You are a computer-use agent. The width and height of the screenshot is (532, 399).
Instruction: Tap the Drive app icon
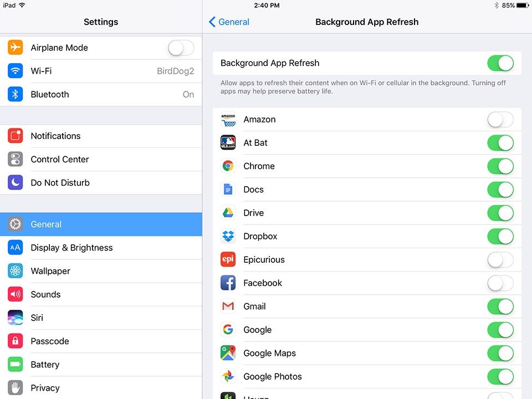[228, 213]
